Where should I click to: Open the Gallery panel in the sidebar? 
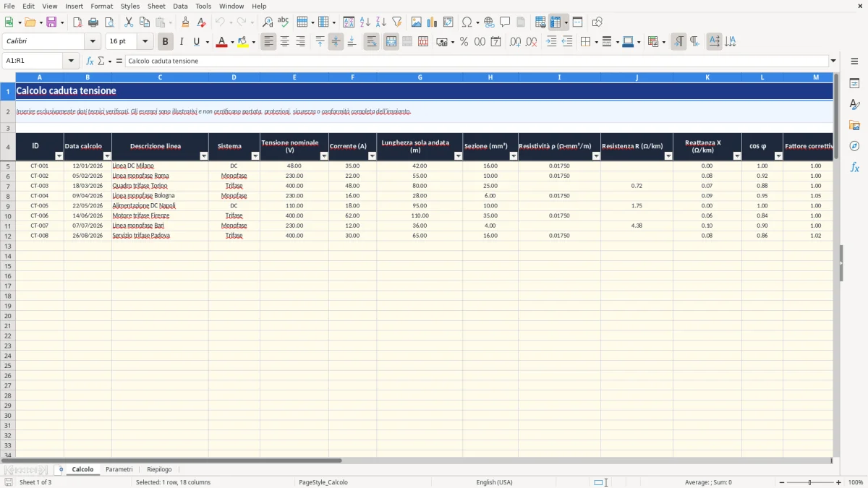click(854, 125)
